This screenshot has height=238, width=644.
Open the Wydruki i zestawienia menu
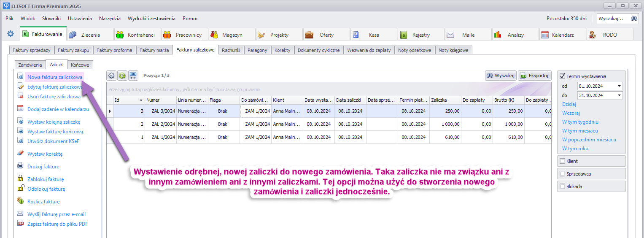pyautogui.click(x=151, y=19)
